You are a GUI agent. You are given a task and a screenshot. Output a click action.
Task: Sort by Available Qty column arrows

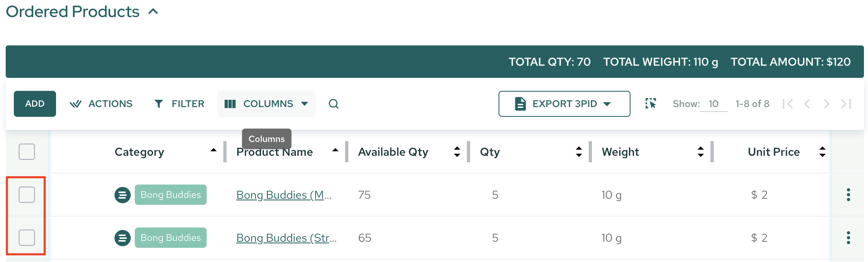pos(457,152)
